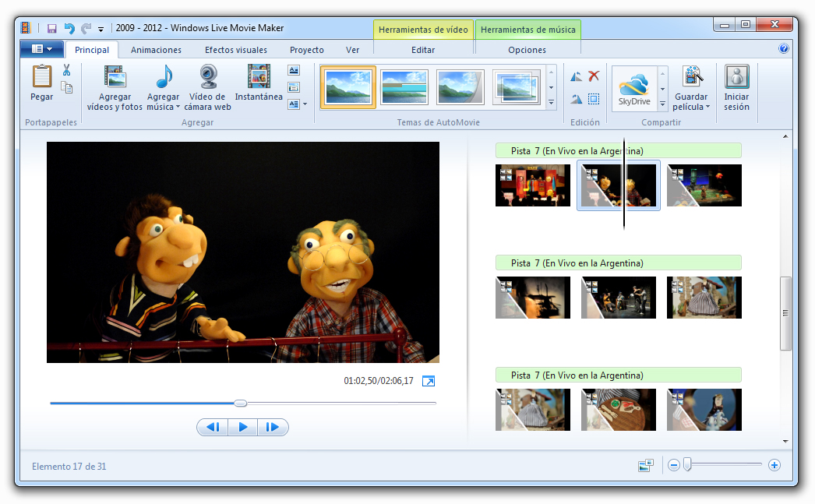Click the red X remove icon

594,76
